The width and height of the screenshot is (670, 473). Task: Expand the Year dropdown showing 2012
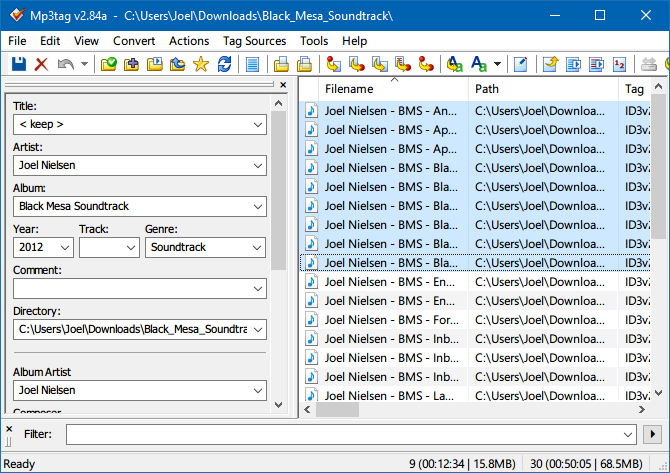pos(65,248)
